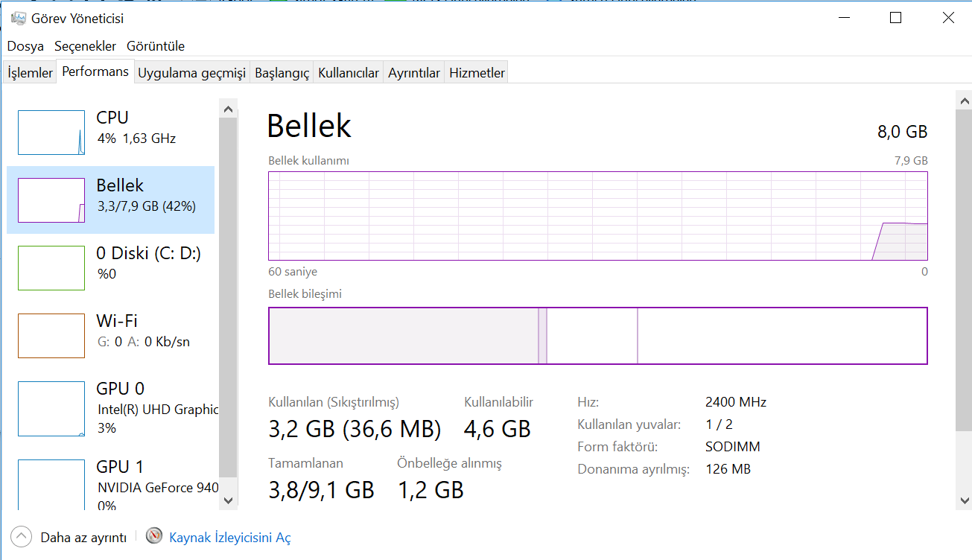Click the Task Manager app icon in title bar
The width and height of the screenshot is (972, 560).
pyautogui.click(x=18, y=19)
